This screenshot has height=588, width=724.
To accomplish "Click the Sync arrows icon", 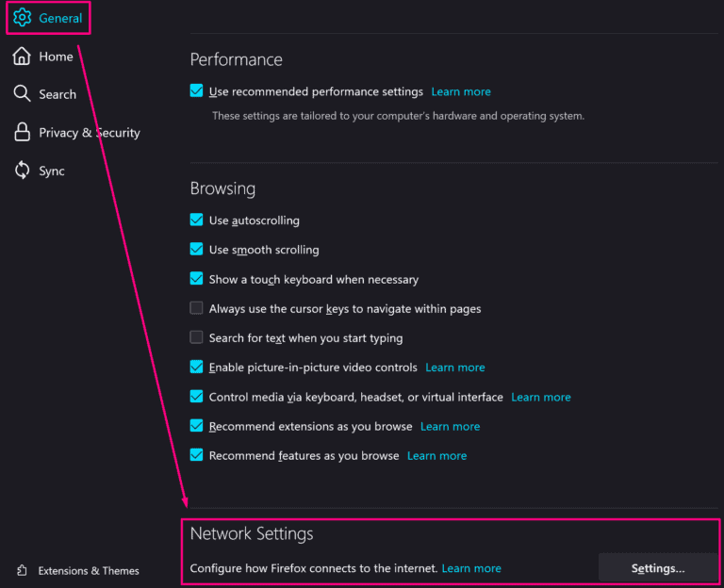I will [22, 171].
